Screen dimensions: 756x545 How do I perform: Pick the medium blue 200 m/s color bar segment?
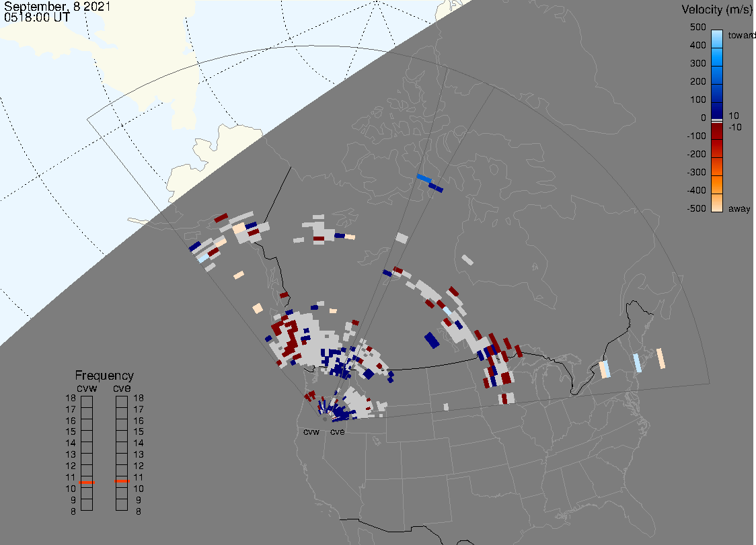pyautogui.click(x=717, y=76)
